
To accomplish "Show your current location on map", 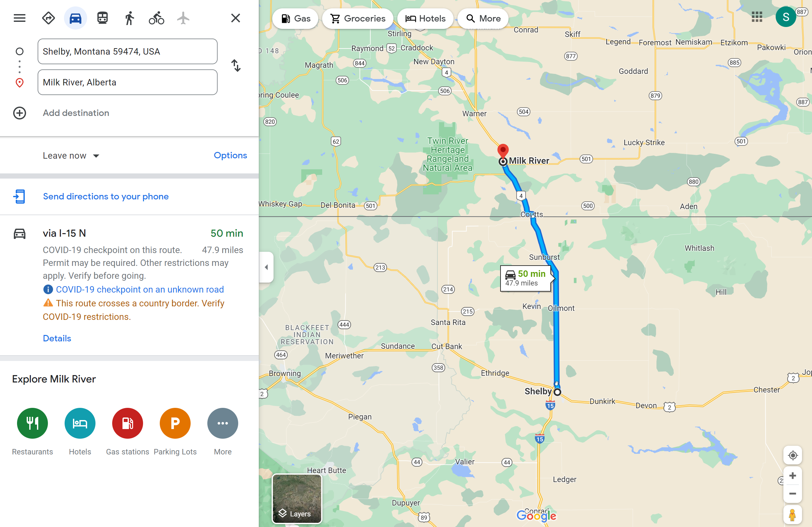I will [x=793, y=455].
